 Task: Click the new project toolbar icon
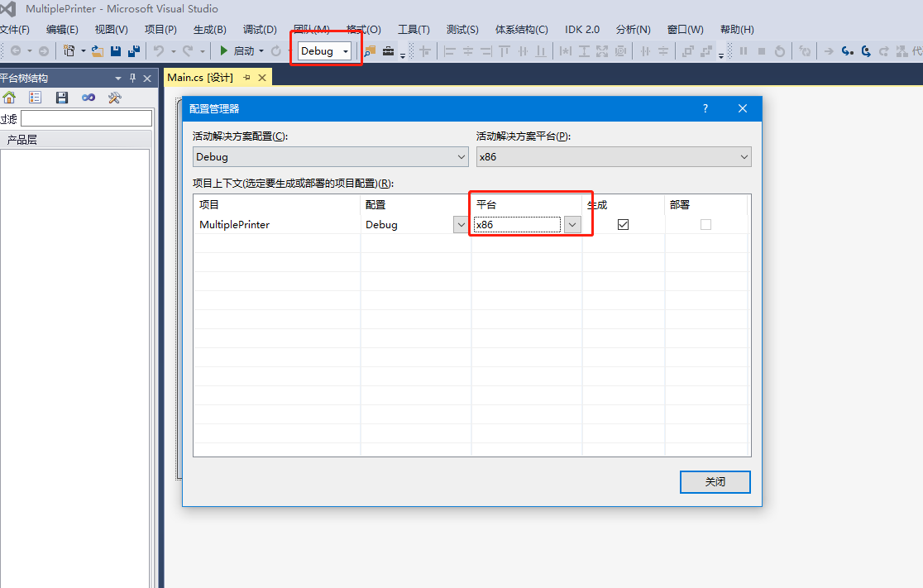(x=69, y=51)
